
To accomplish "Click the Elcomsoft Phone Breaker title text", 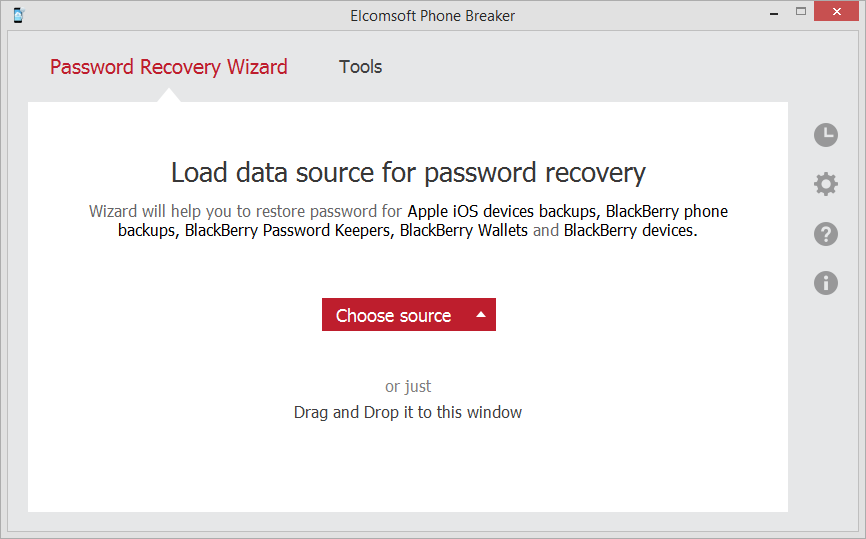I will click(x=432, y=16).
